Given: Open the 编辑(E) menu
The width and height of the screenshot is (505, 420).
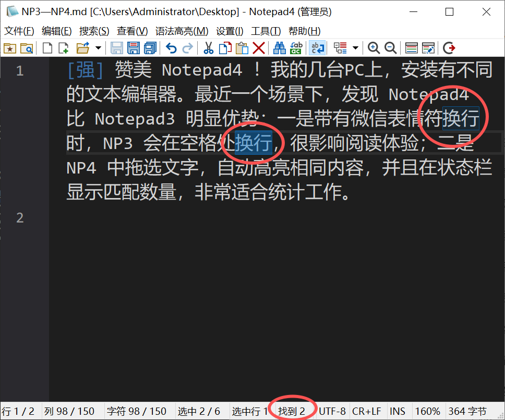Looking at the screenshot, I should click(x=56, y=31).
